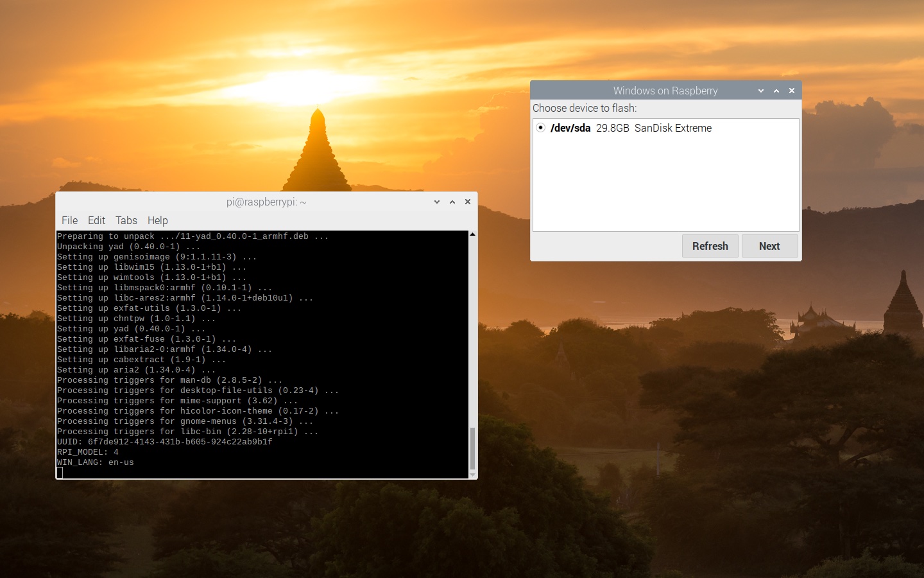
Task: Open the Tabs menu in the terminal
Action: 126,220
